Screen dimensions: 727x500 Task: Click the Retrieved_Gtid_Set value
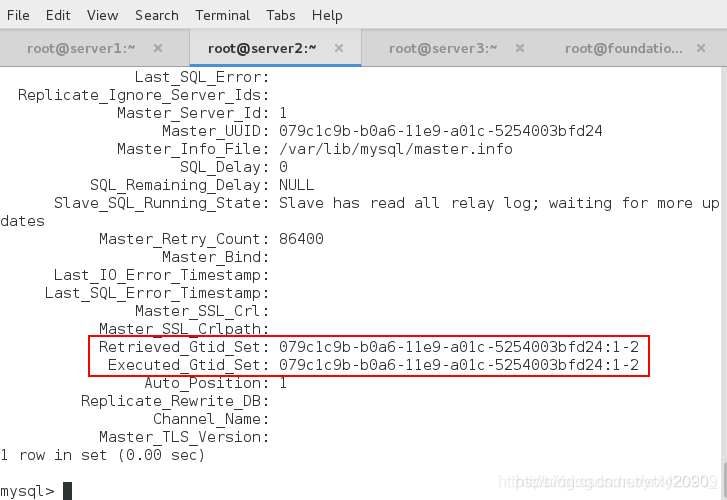click(459, 347)
